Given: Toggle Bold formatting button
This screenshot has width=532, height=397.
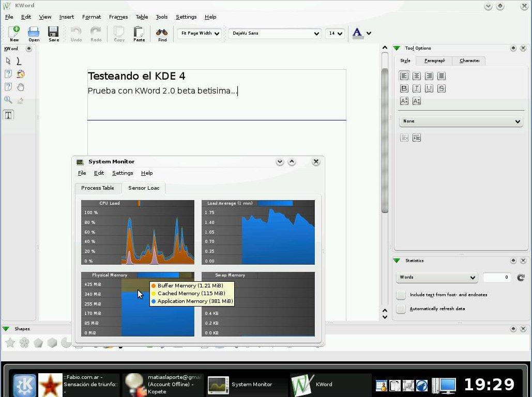Looking at the screenshot, I should click(404, 88).
